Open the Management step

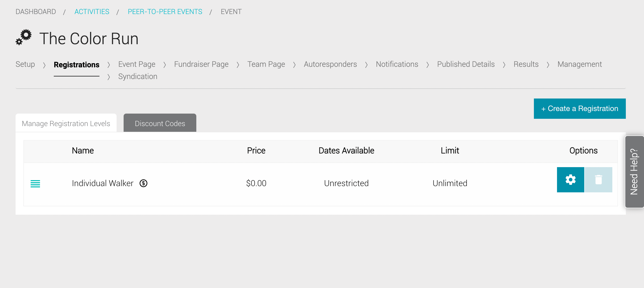(580, 64)
